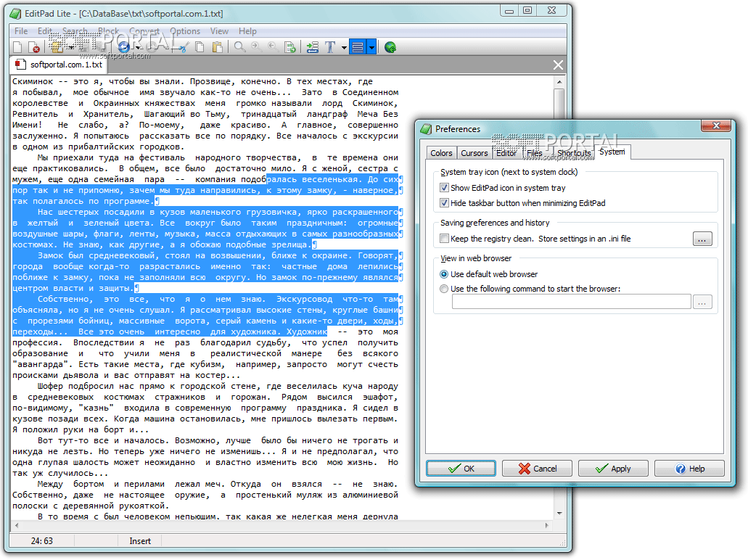748x560 pixels.
Task: Select Use default web browser option
Action: pyautogui.click(x=444, y=273)
